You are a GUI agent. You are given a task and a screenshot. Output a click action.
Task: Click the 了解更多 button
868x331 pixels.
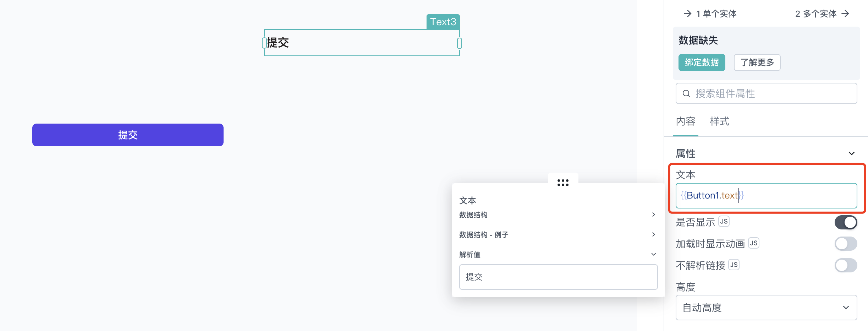coord(757,63)
